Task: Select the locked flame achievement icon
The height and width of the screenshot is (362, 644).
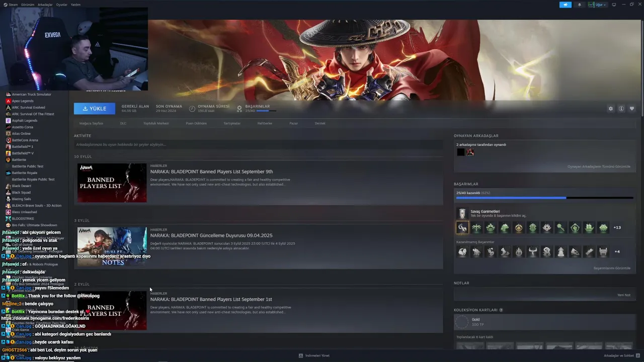Action: tap(519, 251)
